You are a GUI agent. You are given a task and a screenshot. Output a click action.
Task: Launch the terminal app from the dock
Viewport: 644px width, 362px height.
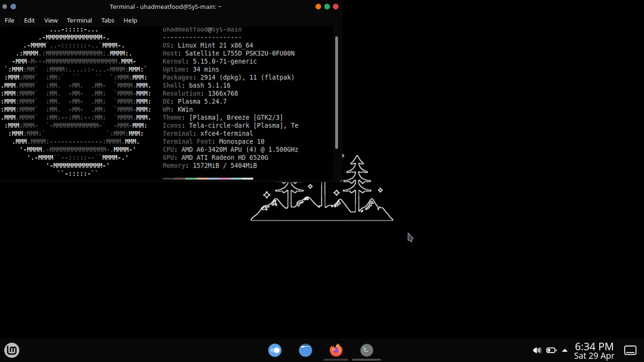click(x=366, y=350)
